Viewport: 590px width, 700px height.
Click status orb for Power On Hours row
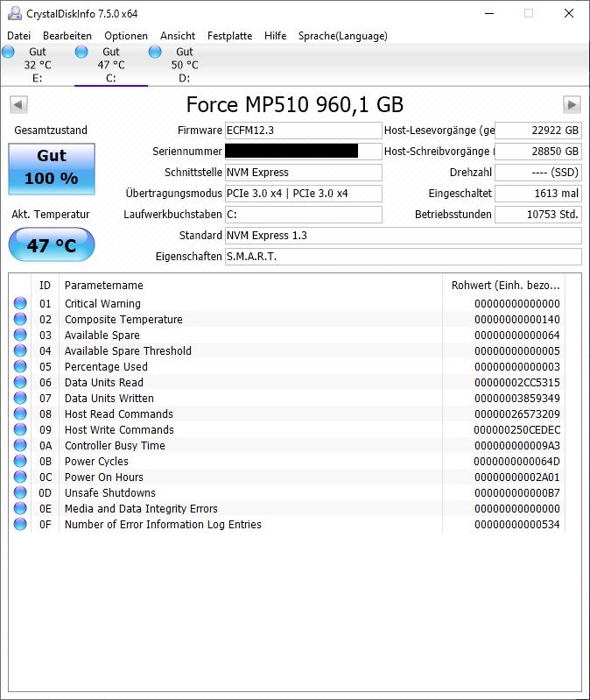(20, 477)
